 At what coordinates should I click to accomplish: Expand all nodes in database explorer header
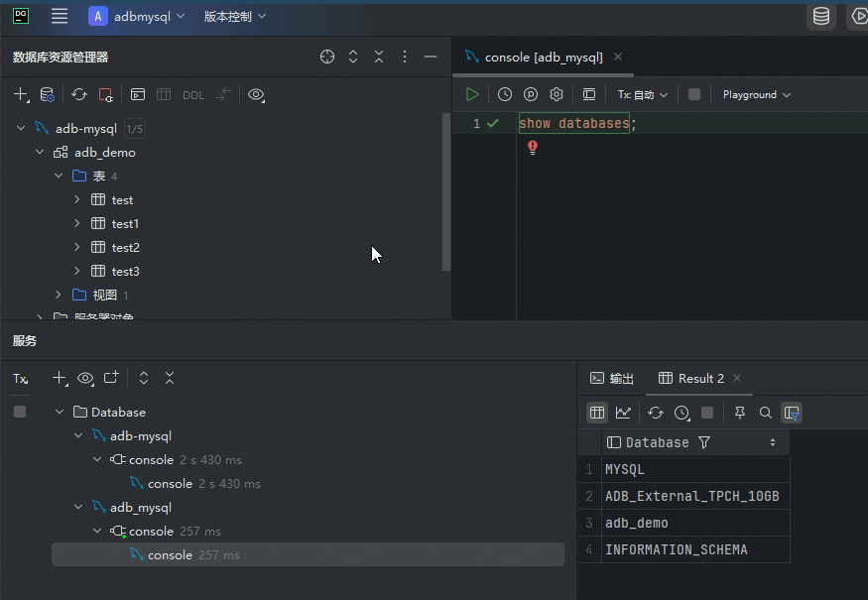353,57
